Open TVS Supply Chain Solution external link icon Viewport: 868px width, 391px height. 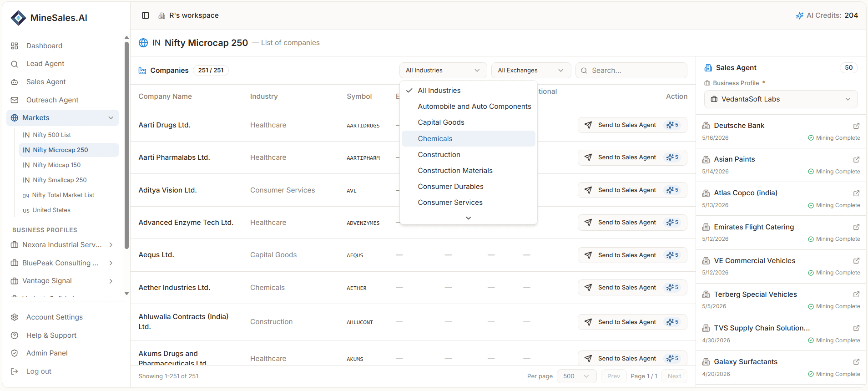[x=856, y=328]
